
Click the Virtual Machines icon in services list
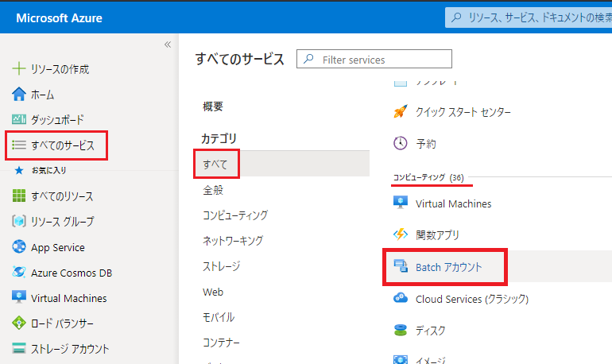(401, 203)
